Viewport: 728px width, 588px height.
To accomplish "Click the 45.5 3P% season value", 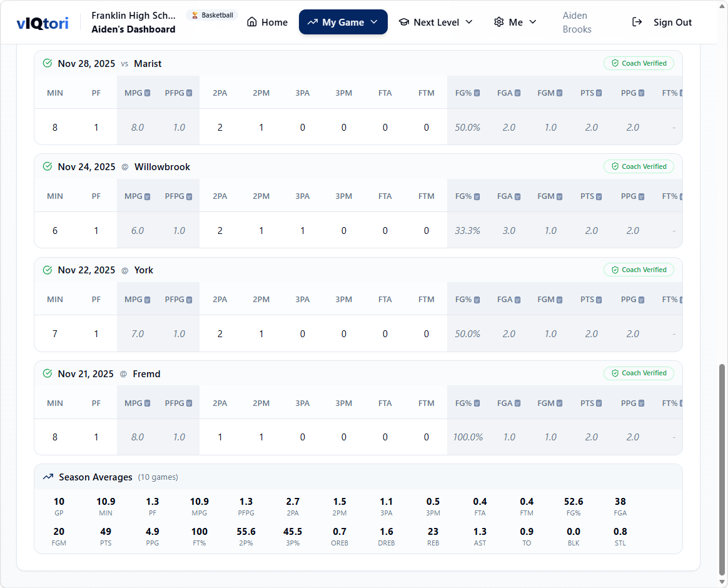I will click(293, 531).
